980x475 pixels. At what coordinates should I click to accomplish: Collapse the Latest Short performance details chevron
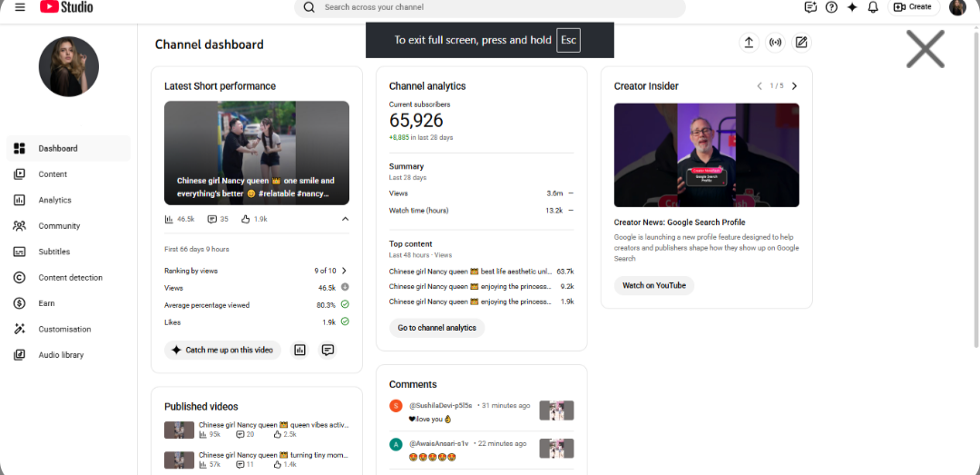(x=345, y=219)
